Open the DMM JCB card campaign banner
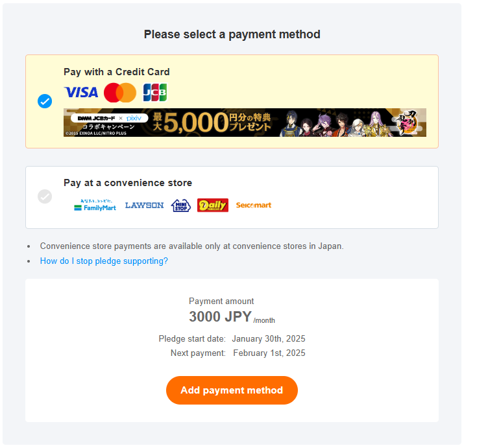The height and width of the screenshot is (448, 488). click(245, 123)
